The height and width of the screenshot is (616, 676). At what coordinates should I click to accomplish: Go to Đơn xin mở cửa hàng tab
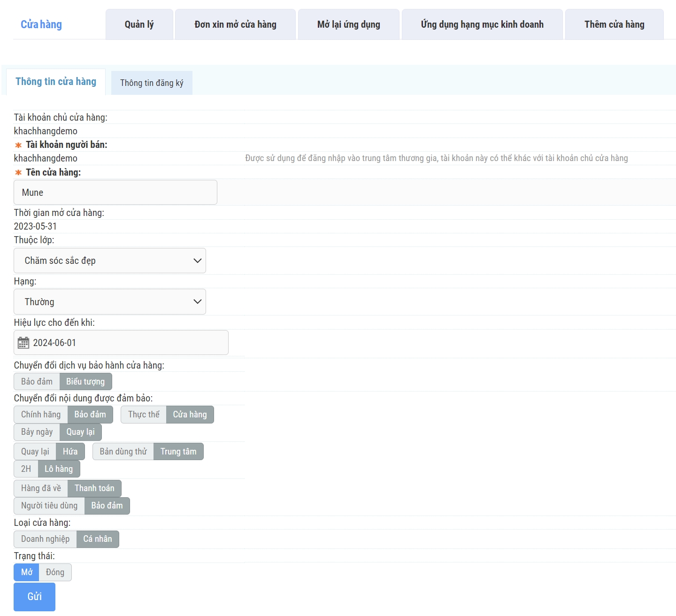pyautogui.click(x=235, y=24)
